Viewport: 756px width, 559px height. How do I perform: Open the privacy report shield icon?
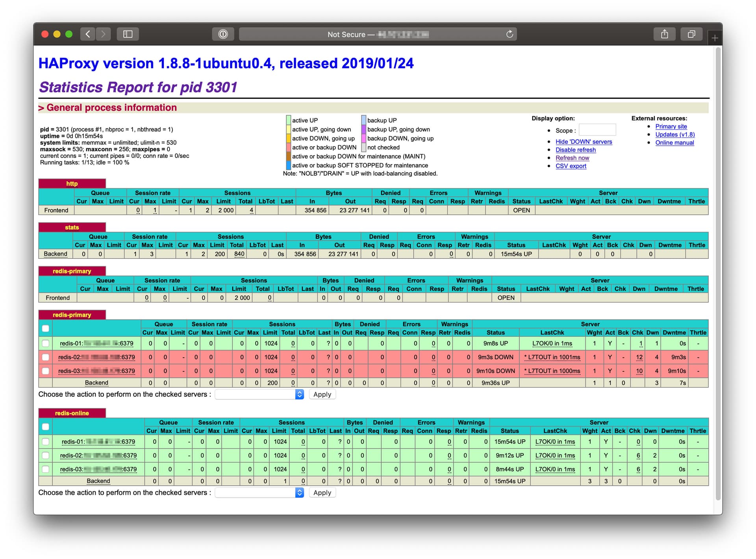223,34
